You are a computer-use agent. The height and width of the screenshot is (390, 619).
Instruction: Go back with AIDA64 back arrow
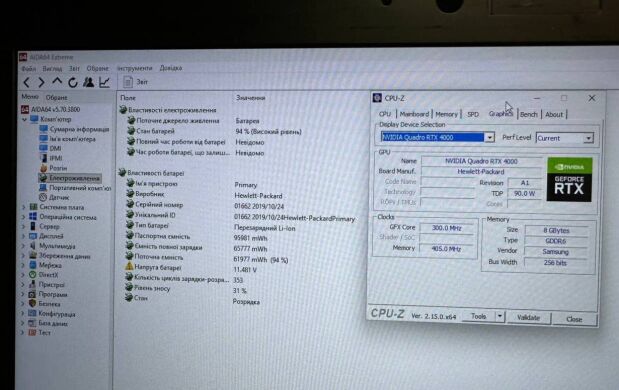pyautogui.click(x=26, y=82)
